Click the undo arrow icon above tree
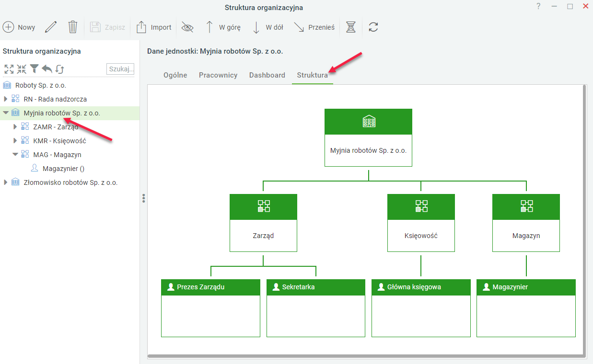Screen dimensions: 593x364 pos(47,69)
